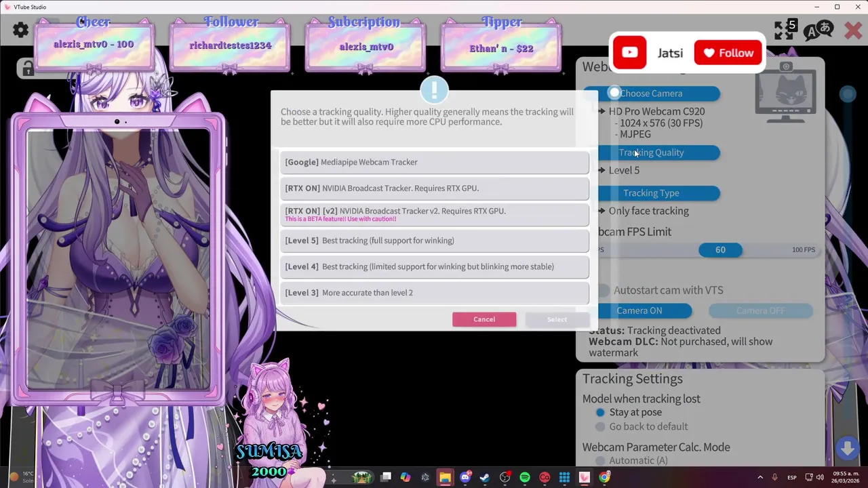Click the blue down arrow scroll icon

[x=847, y=447]
